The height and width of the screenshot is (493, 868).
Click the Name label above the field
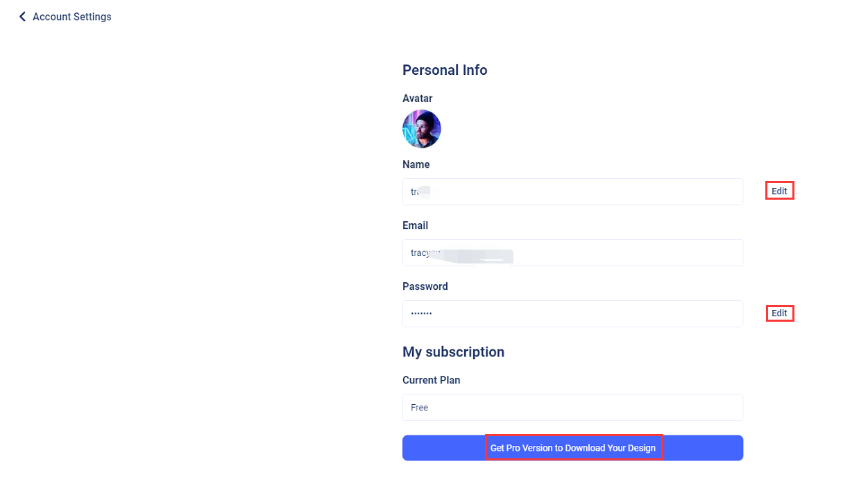[416, 164]
